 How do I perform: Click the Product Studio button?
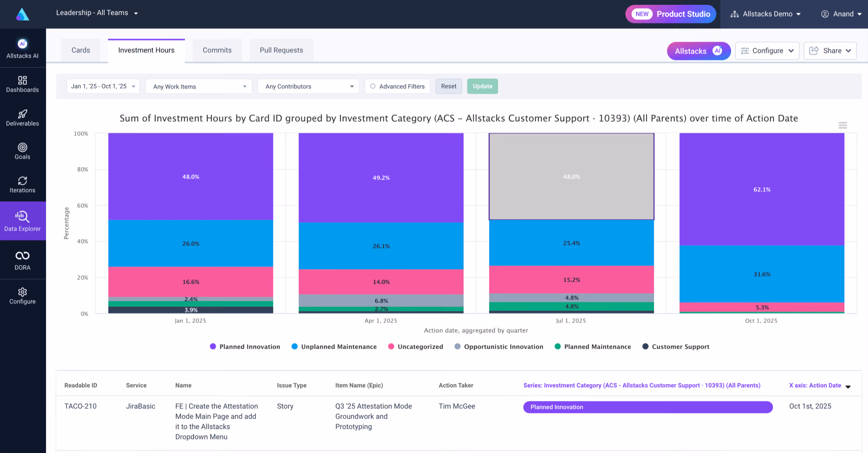[671, 14]
